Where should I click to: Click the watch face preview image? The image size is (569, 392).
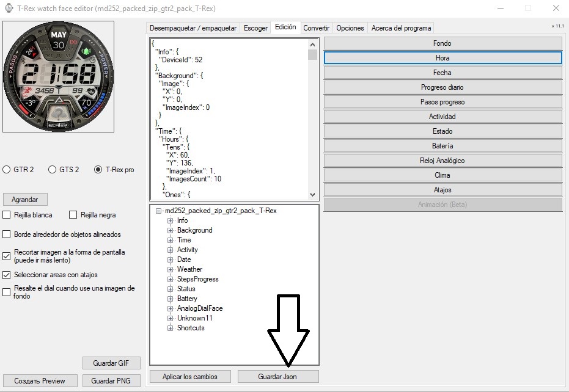coord(59,76)
